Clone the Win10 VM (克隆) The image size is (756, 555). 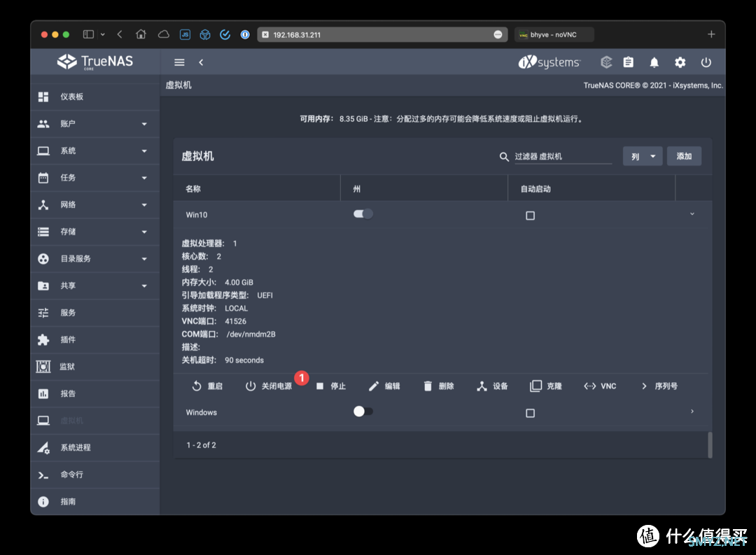tap(546, 386)
